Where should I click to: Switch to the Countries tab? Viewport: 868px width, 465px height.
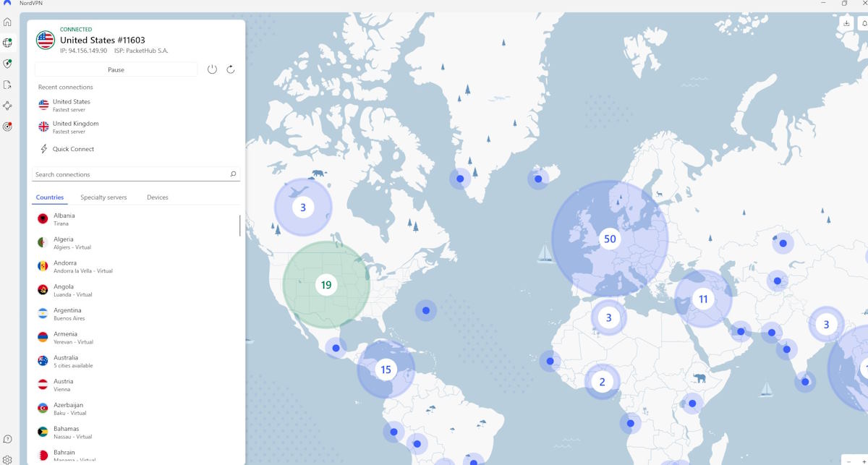pyautogui.click(x=50, y=197)
